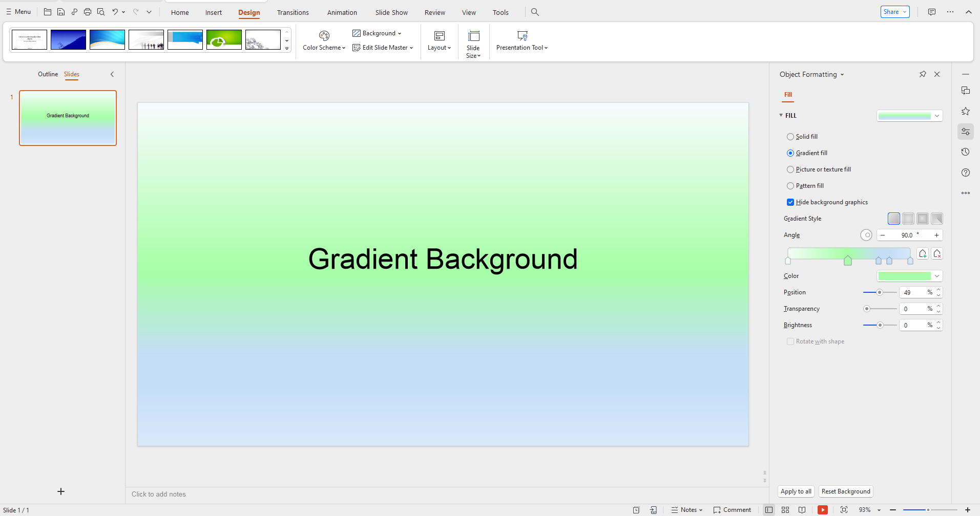The height and width of the screenshot is (516, 980).
Task: Click the Apply to all button
Action: 796,491
